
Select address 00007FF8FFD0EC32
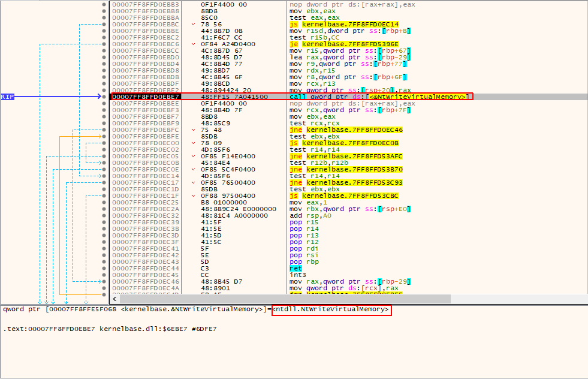[146, 216]
